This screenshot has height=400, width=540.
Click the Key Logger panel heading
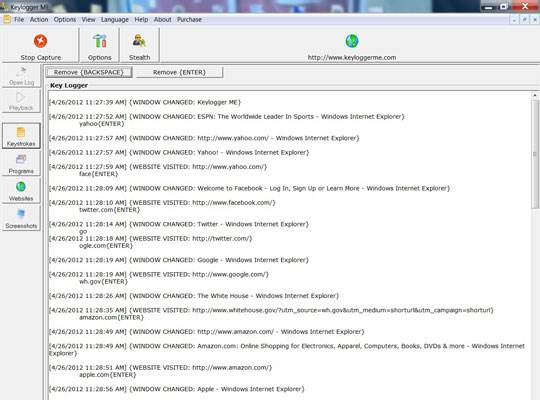[x=69, y=85]
